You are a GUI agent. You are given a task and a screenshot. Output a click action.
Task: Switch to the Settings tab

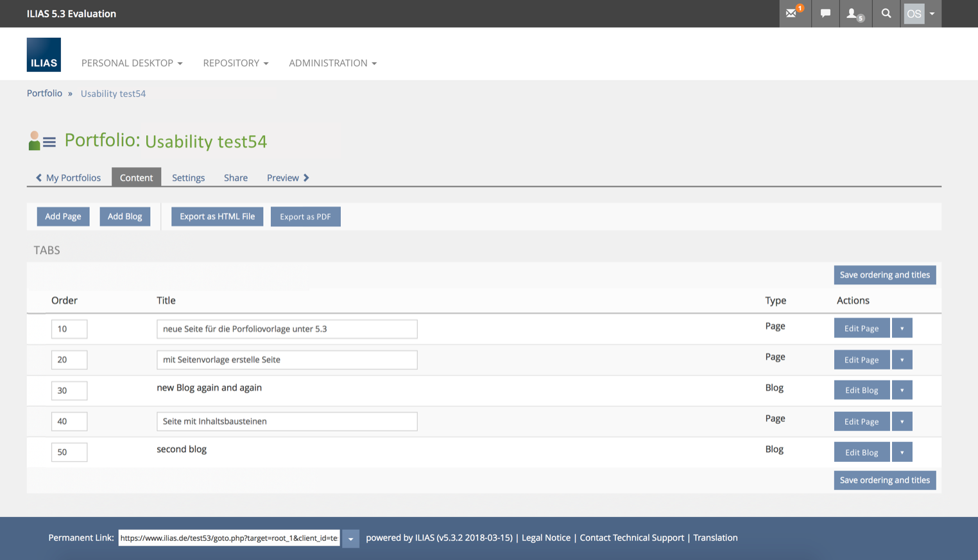(x=188, y=178)
